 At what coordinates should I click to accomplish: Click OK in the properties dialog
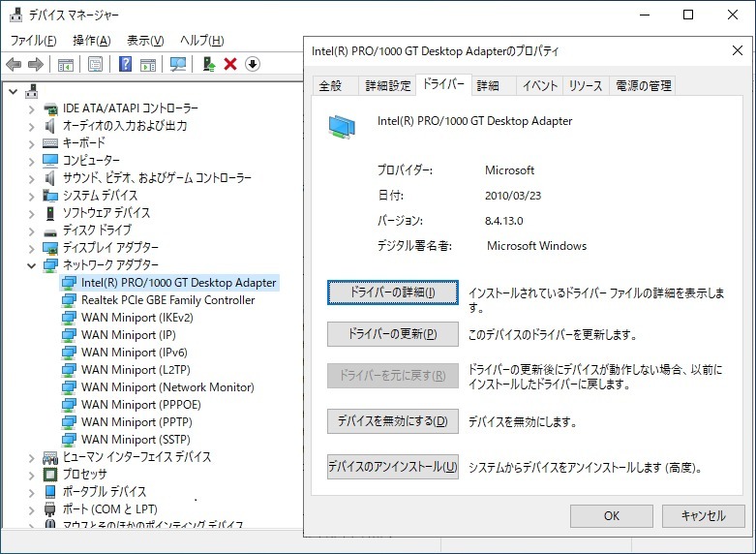pyautogui.click(x=612, y=516)
